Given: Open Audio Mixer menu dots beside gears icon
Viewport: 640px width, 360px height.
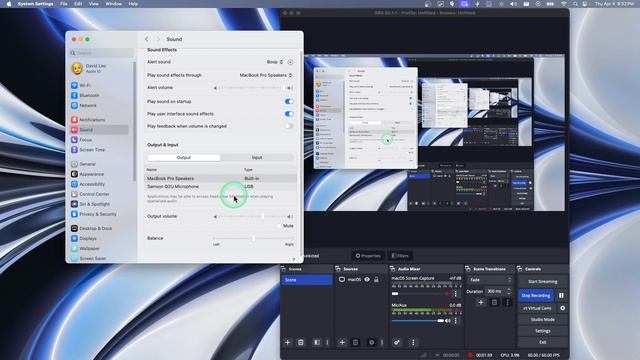Looking at the screenshot, I should 413,342.
